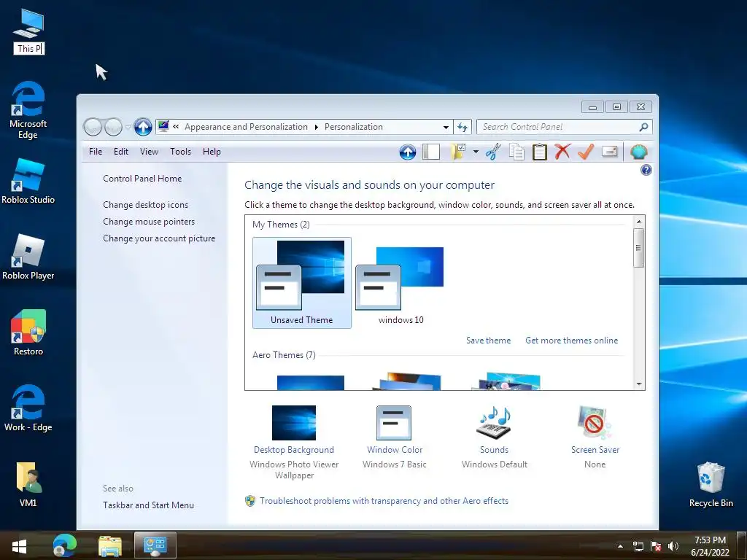Click the Forward navigation button

pos(113,127)
